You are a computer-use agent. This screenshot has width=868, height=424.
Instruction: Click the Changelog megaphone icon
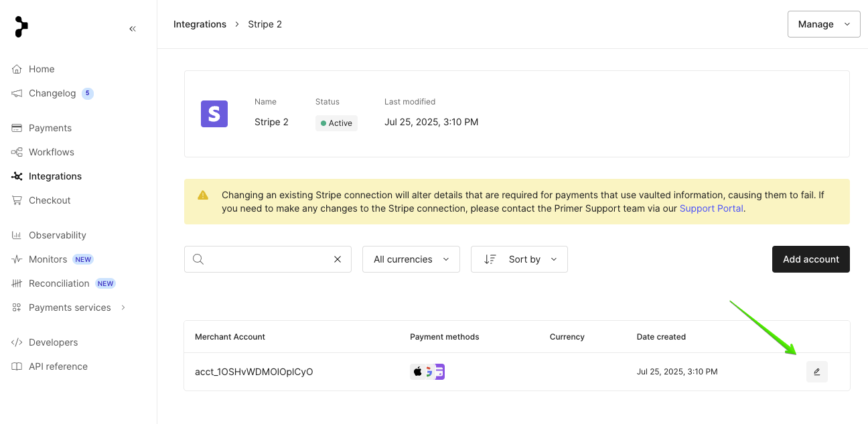(x=17, y=93)
